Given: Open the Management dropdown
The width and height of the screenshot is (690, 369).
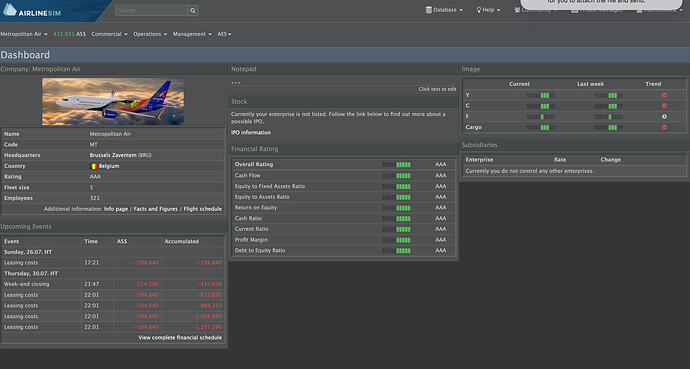Looking at the screenshot, I should (x=192, y=34).
